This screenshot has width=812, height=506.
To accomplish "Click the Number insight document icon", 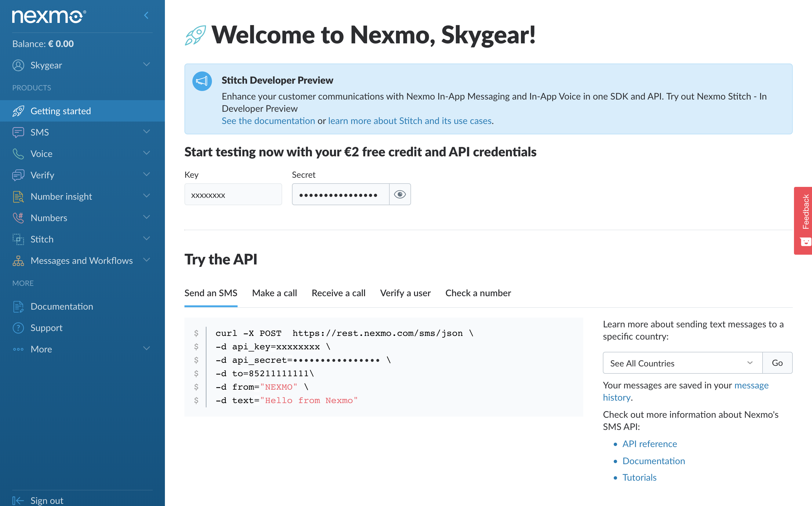I will [x=18, y=196].
